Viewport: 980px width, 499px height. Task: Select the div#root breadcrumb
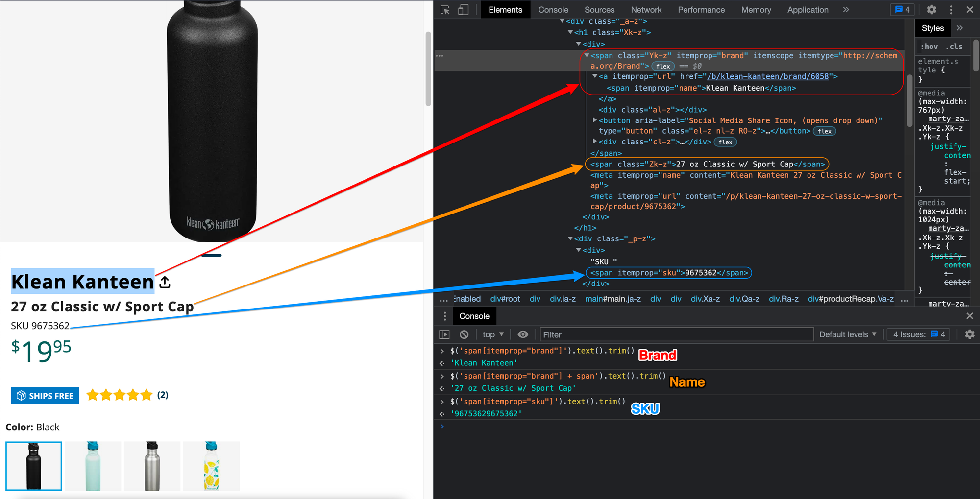point(505,299)
